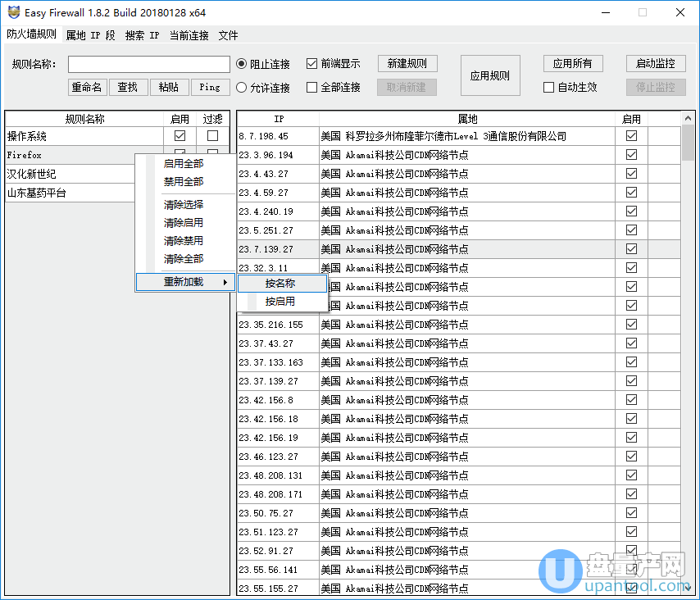Image resolution: width=700 pixels, height=600 pixels.
Task: Check the 自动生效 checkbox
Action: (x=549, y=88)
